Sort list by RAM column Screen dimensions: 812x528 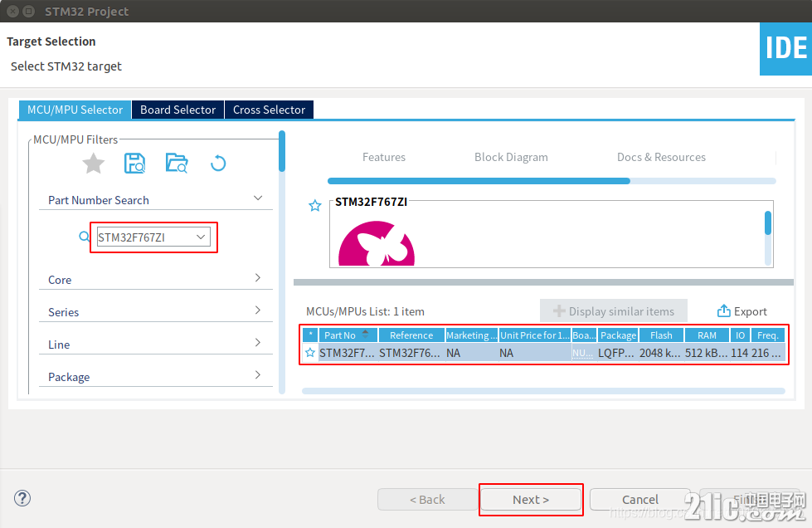click(x=707, y=335)
